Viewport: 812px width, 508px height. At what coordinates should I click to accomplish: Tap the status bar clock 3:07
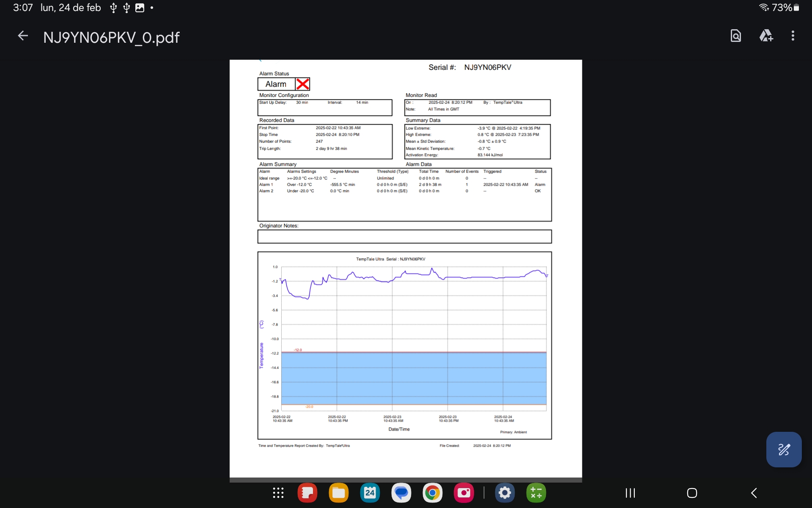click(x=23, y=8)
